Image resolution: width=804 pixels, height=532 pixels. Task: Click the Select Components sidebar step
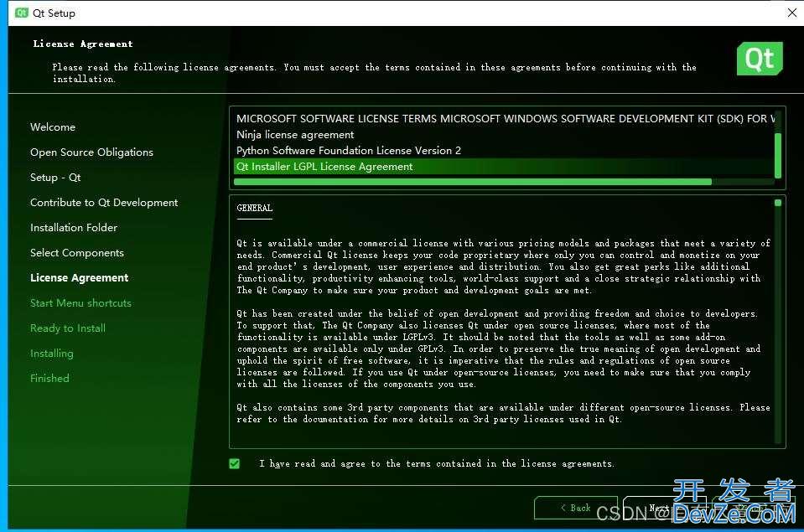(77, 253)
